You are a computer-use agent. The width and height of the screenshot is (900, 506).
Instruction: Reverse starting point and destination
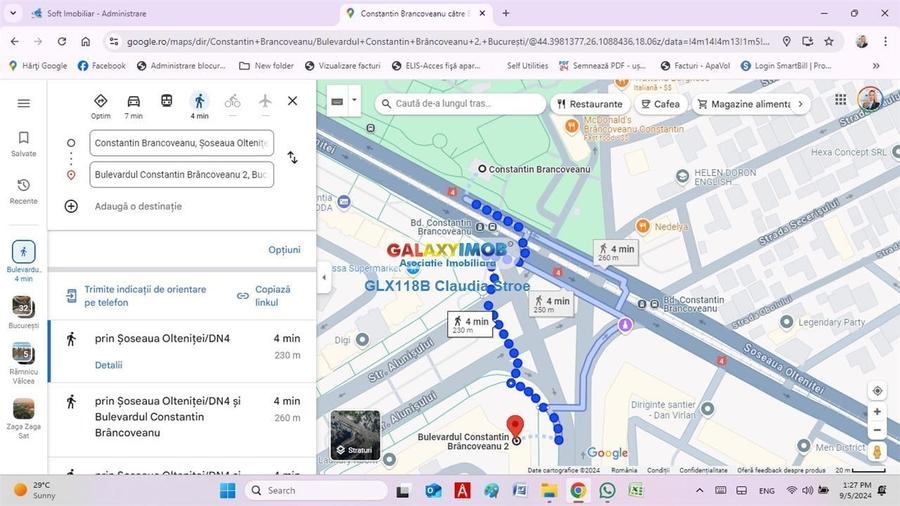tap(292, 158)
